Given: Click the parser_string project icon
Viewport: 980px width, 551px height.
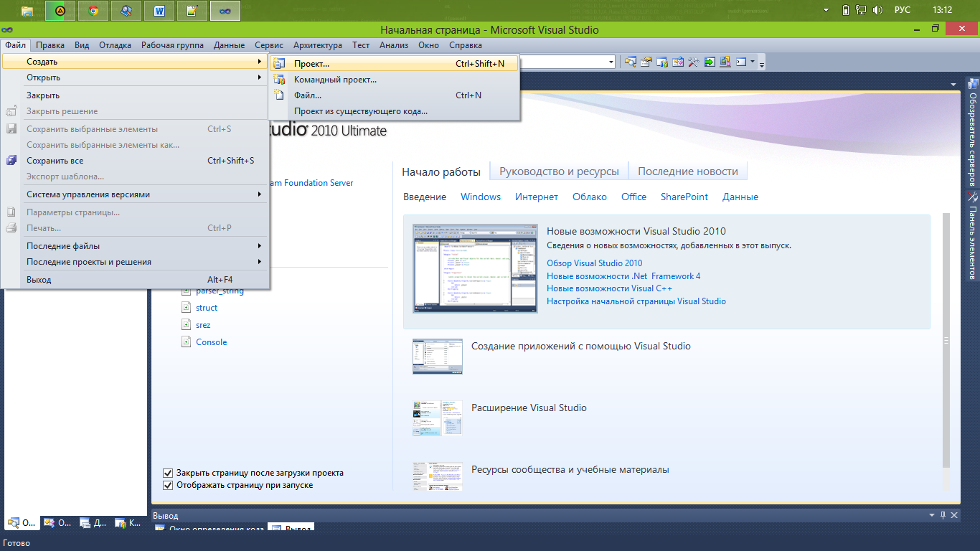Looking at the screenshot, I should point(187,291).
